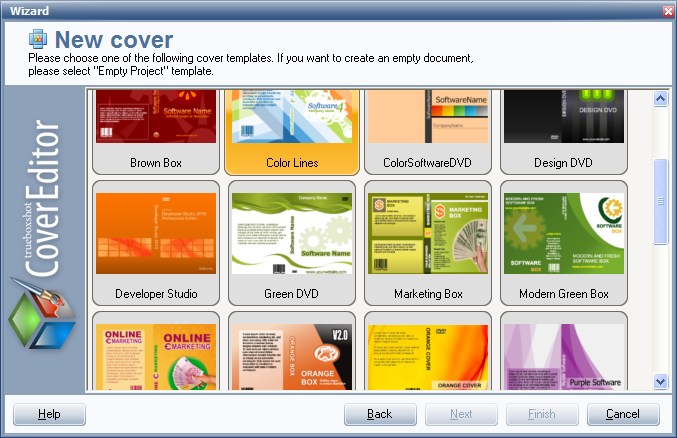The height and width of the screenshot is (438, 677).
Task: Click the "Brown Box" label text
Action: (156, 163)
